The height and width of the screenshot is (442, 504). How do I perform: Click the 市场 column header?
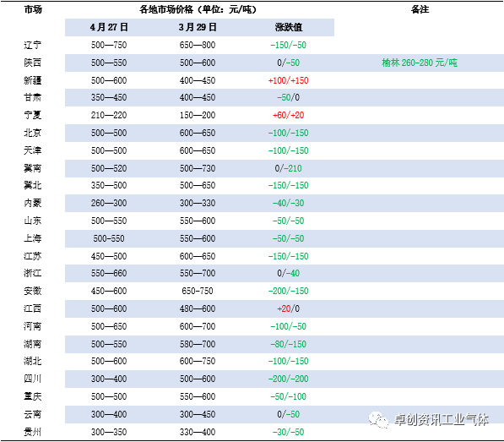point(33,9)
